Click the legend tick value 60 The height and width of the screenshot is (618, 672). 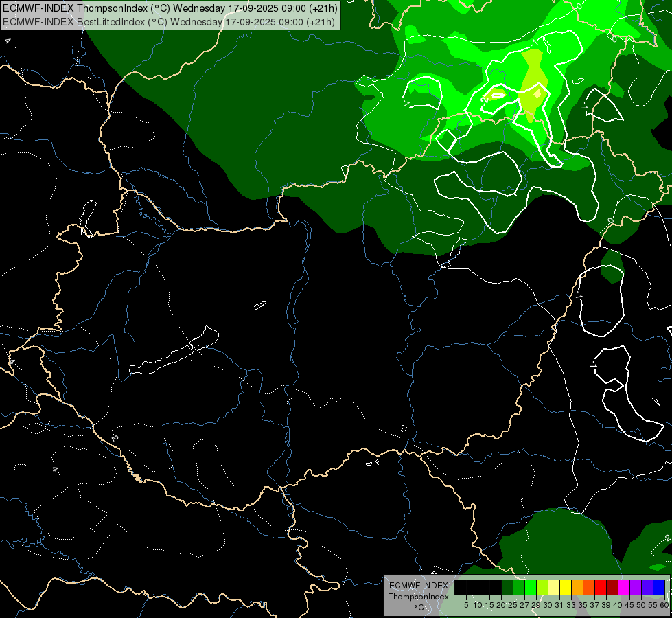(664, 605)
